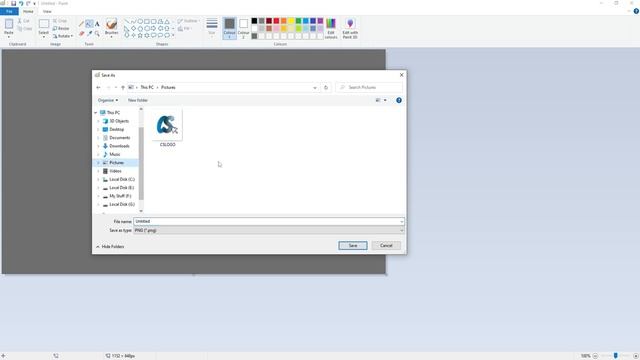Click the Paste clipboard icon
This screenshot has width=640, height=360.
pos(9,25)
